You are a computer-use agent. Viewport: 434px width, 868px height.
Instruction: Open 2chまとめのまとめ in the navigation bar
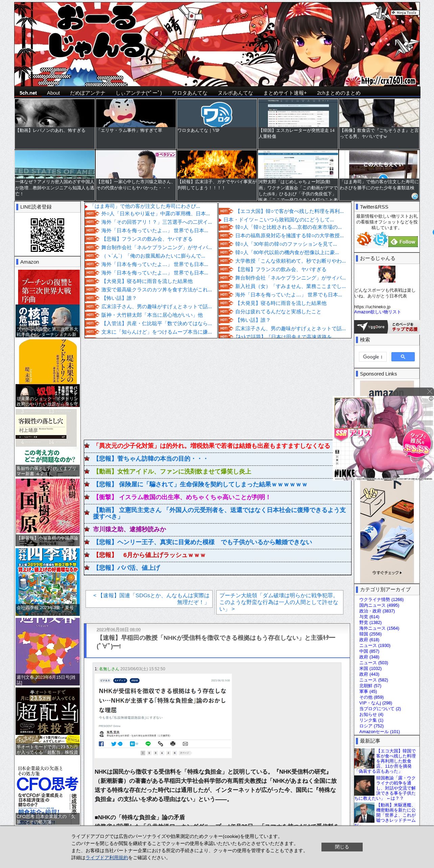pos(339,93)
